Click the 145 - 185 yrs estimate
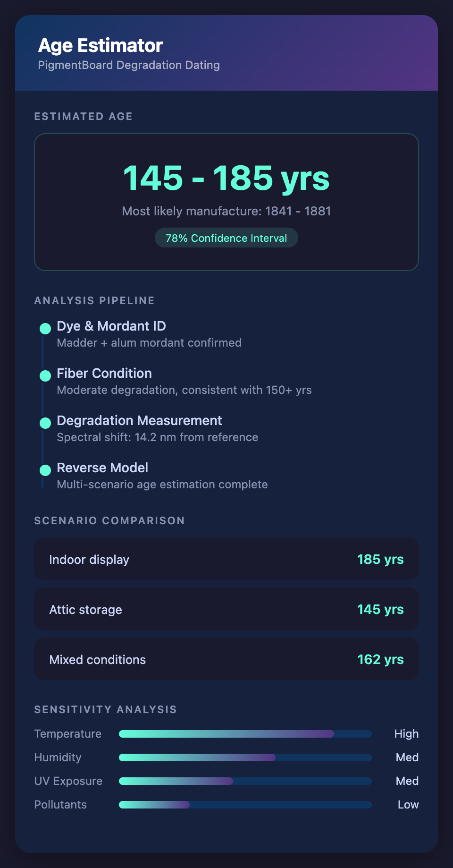Screen dimensions: 453x868 pyautogui.click(x=226, y=178)
